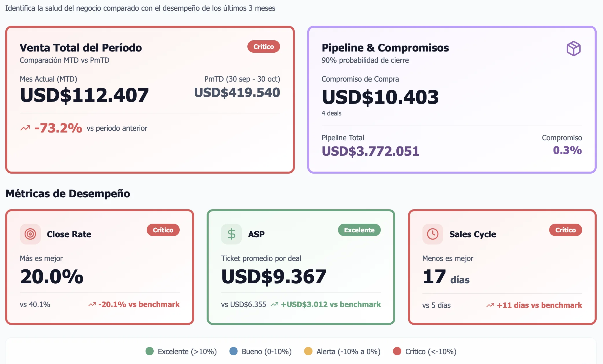Toggle the Excelente badge on ASP card
The width and height of the screenshot is (603, 364).
[359, 230]
